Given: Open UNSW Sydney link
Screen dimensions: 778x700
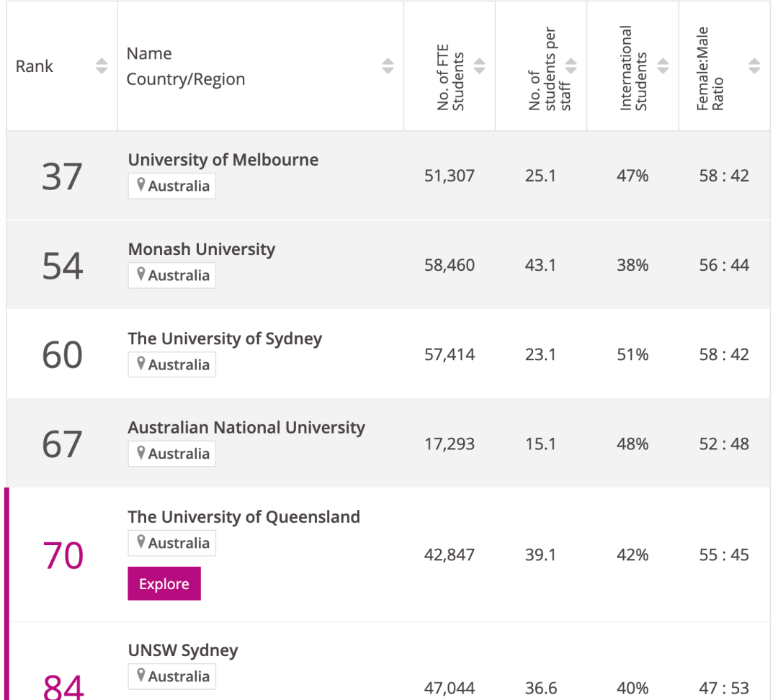Looking at the screenshot, I should pos(183,650).
